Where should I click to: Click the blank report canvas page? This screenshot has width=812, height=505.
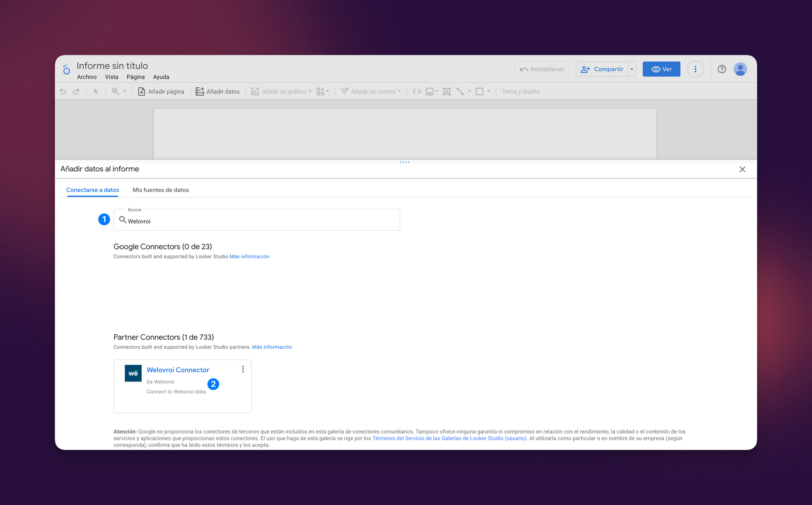click(x=405, y=134)
